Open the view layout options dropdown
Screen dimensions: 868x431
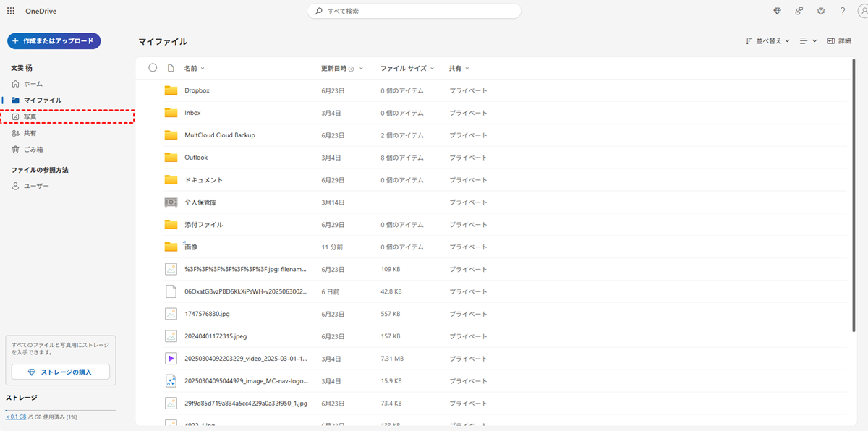coord(808,41)
